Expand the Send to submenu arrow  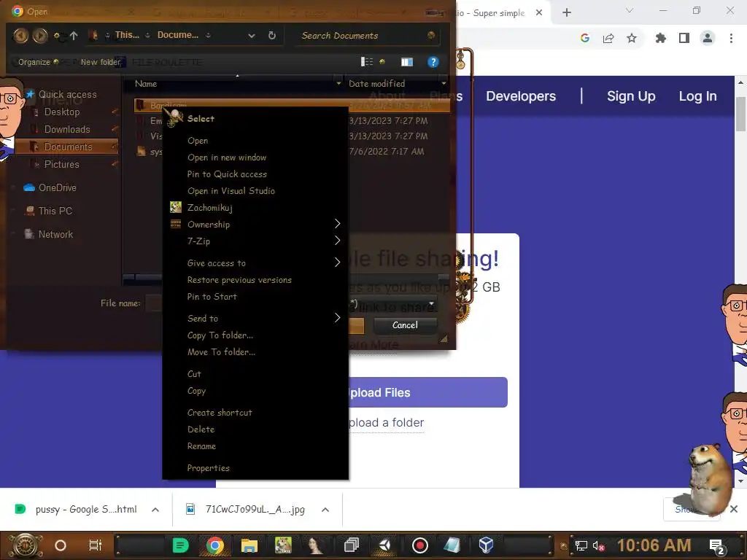pos(337,318)
